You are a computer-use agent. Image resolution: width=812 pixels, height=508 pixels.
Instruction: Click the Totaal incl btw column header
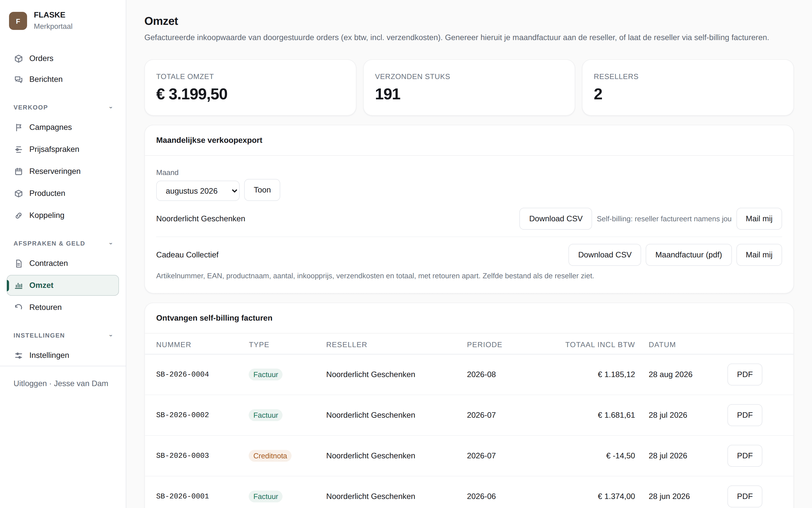600,345
